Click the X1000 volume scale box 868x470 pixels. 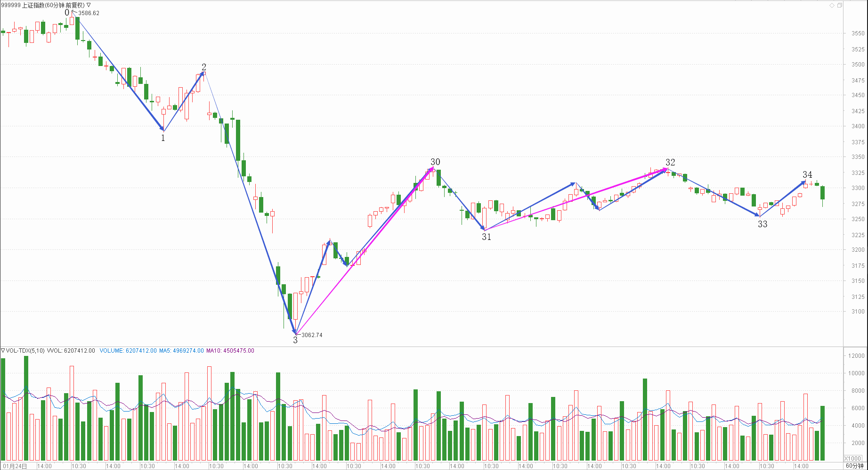852,458
